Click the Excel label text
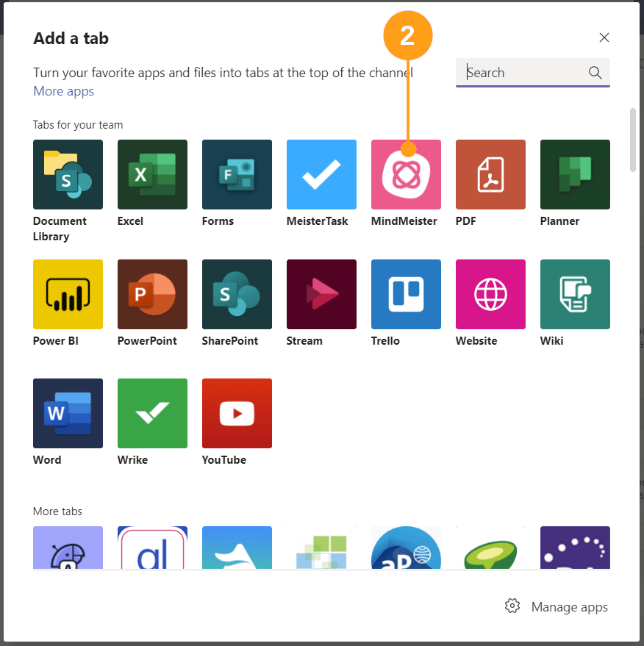Viewport: 644px width, 646px height. (x=130, y=221)
